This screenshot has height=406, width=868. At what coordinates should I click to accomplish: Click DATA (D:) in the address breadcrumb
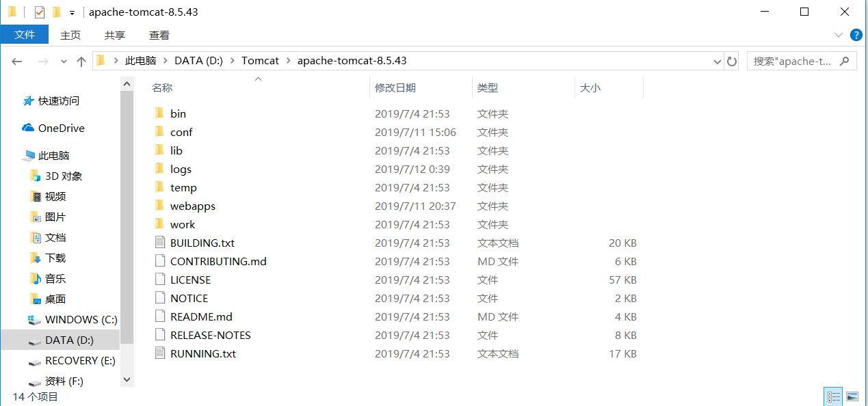198,61
